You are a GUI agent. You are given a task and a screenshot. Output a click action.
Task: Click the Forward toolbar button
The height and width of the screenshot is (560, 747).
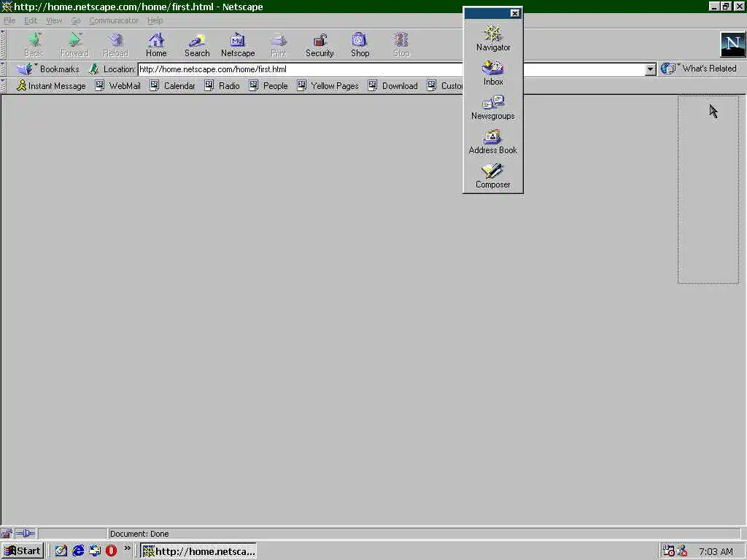74,44
